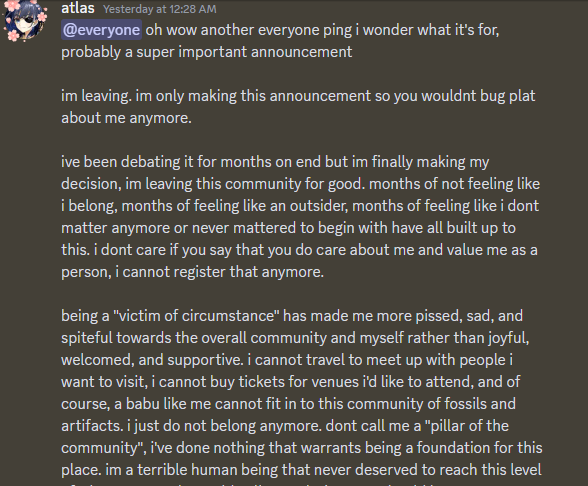Click the username atlas
588x486 pixels.
click(x=78, y=8)
